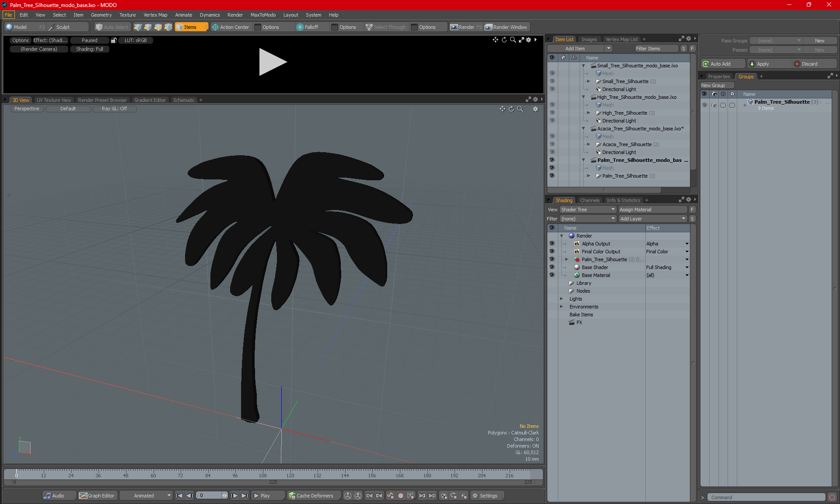840x504 pixels.
Task: Expand Palm_Tree_Silhouette item in Item List
Action: coord(588,176)
